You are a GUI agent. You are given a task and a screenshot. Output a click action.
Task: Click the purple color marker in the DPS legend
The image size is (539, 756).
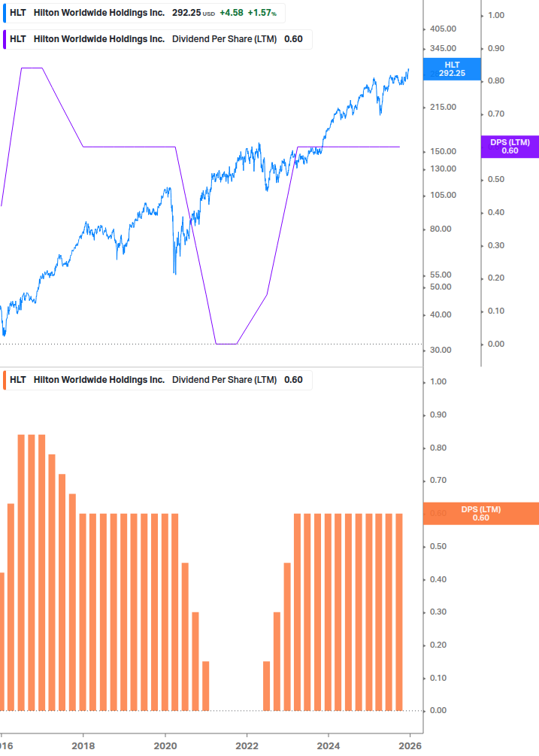coord(5,40)
